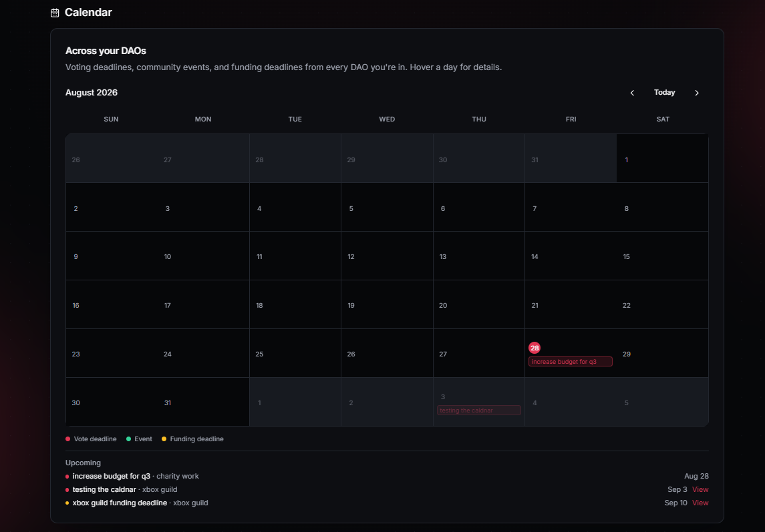Click the WED weekday column header
The height and width of the screenshot is (532, 765).
pyautogui.click(x=387, y=119)
